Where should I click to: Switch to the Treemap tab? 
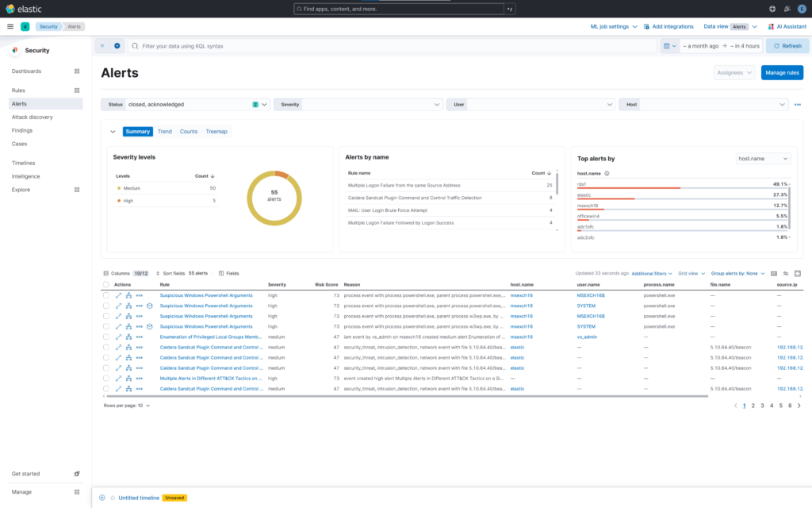click(216, 132)
